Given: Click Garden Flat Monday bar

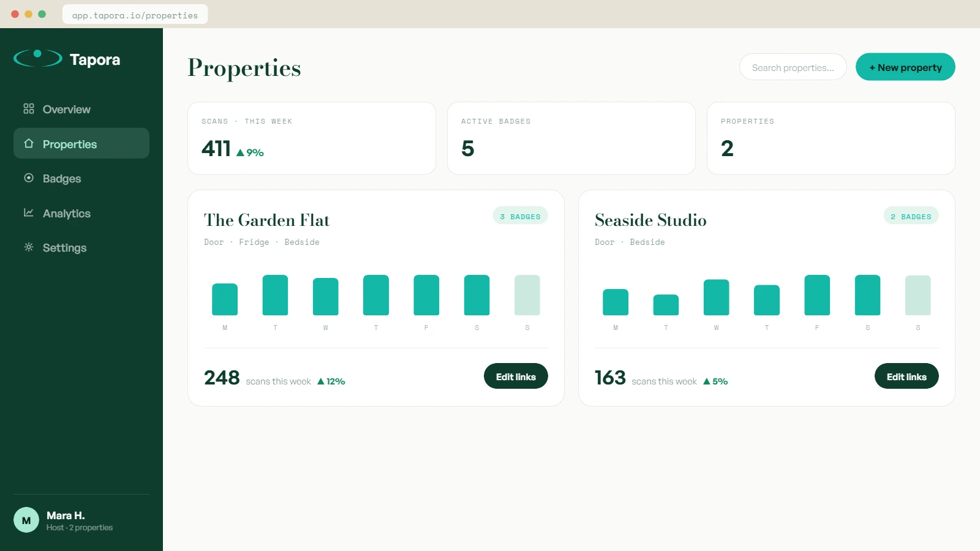Looking at the screenshot, I should (x=225, y=299).
